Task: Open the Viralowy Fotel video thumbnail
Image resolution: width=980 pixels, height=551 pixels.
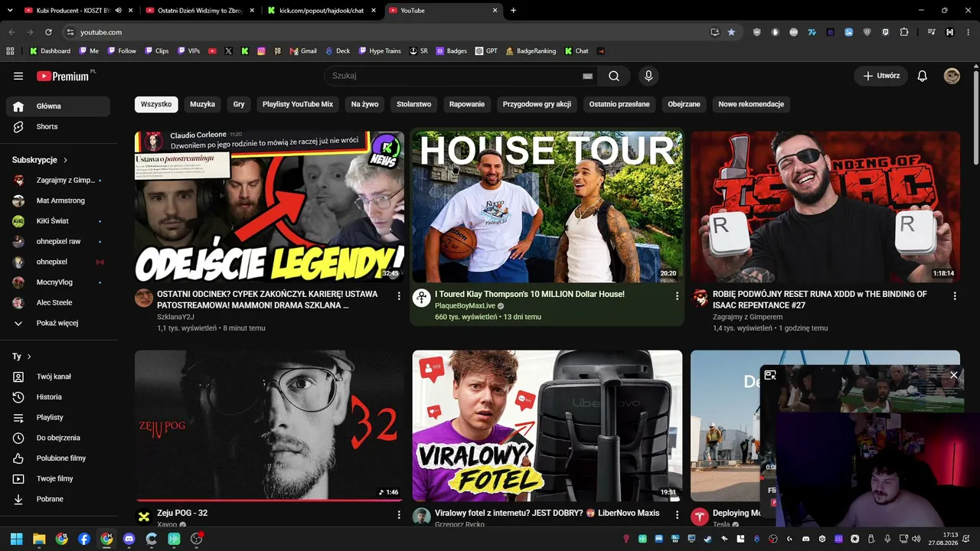Action: coord(547,425)
